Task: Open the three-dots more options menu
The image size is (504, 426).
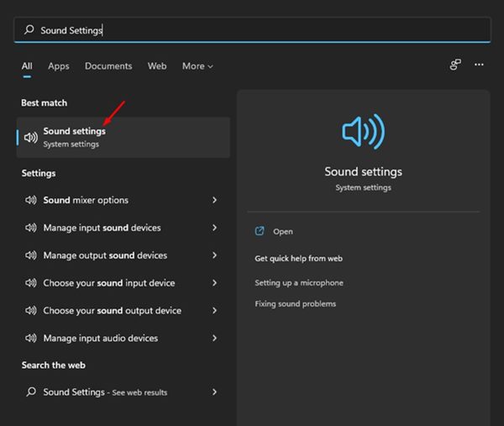Action: pyautogui.click(x=479, y=65)
